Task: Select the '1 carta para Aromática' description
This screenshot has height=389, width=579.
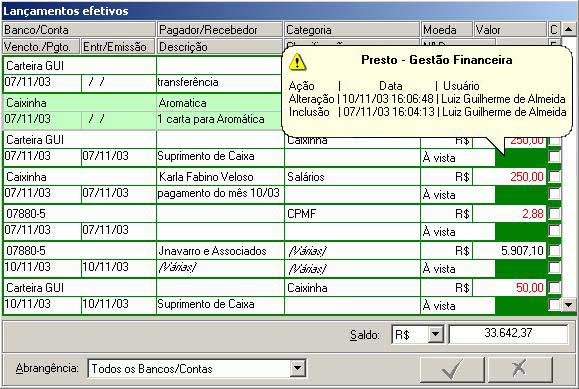Action: [x=220, y=119]
